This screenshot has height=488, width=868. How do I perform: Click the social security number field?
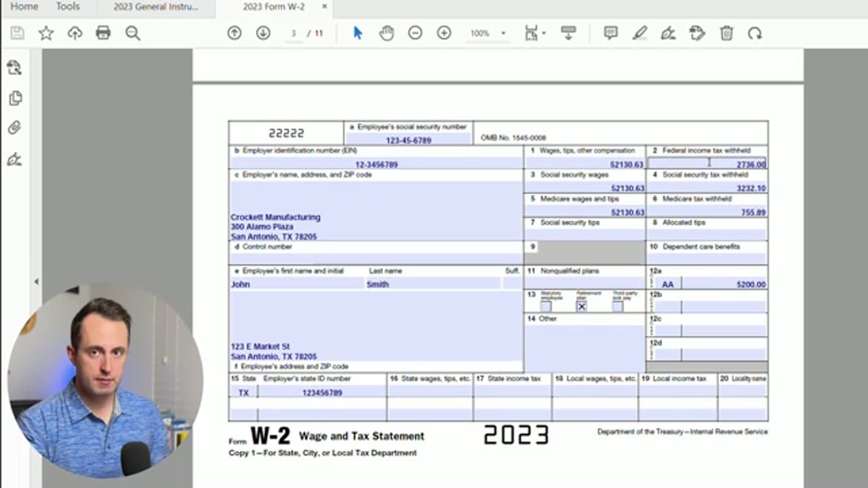click(x=409, y=140)
